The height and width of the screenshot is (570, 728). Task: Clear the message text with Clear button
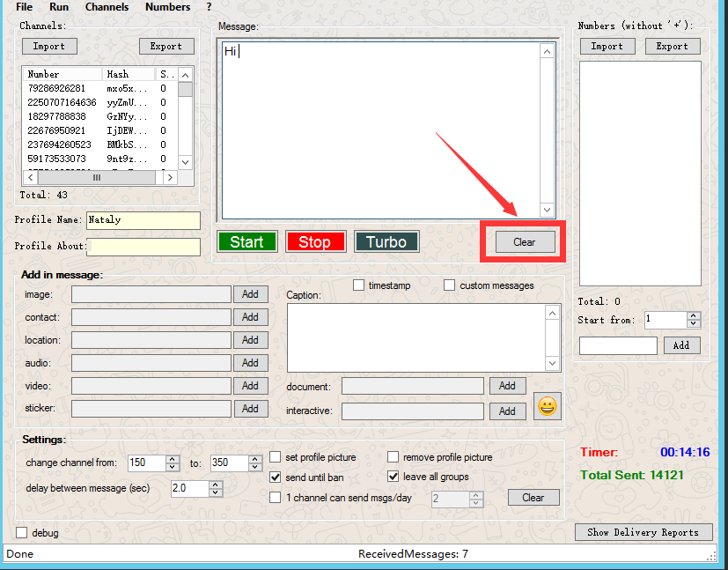point(525,242)
